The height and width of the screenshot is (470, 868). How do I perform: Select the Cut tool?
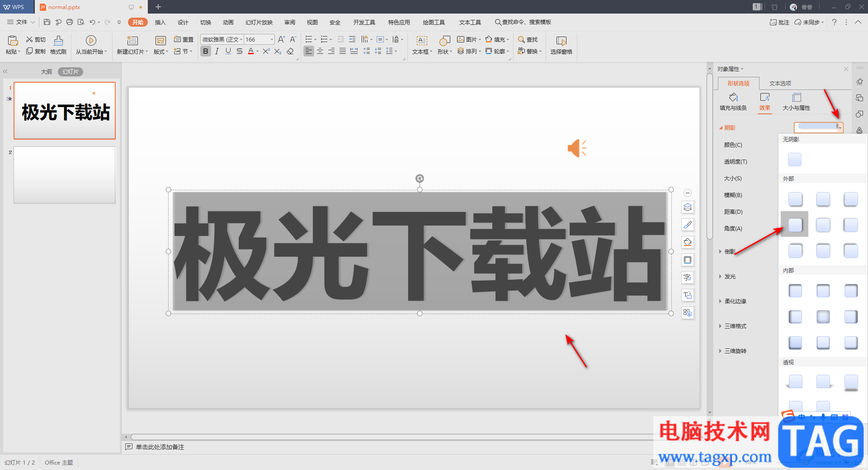point(36,40)
